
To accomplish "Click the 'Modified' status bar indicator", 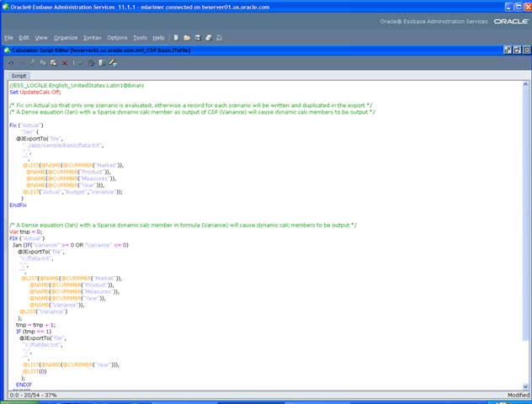I will (518, 396).
